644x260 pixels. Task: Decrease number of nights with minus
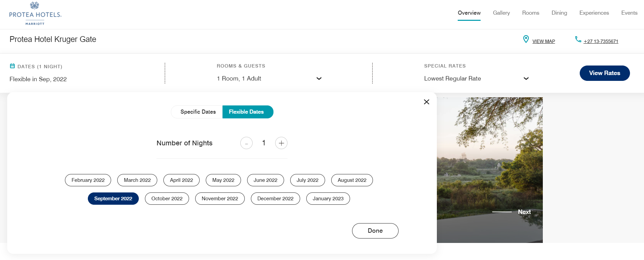tap(246, 143)
